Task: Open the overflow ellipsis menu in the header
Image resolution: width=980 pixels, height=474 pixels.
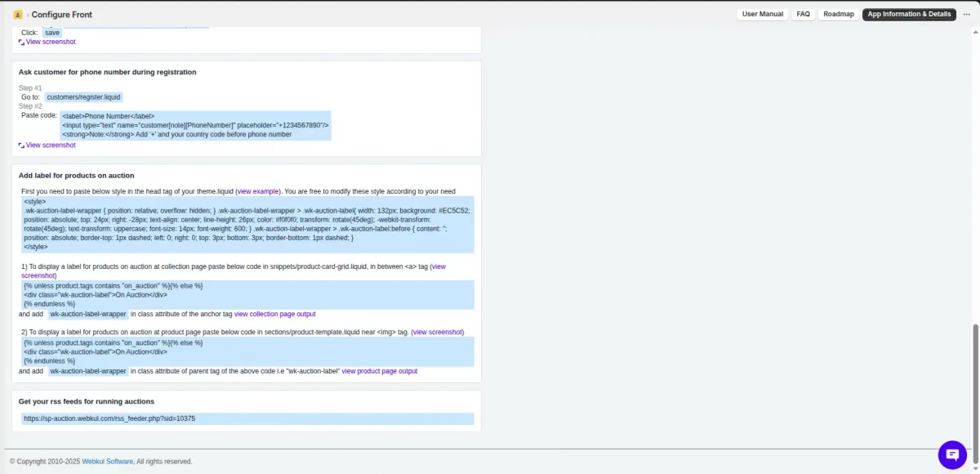Action: pyautogui.click(x=966, y=14)
